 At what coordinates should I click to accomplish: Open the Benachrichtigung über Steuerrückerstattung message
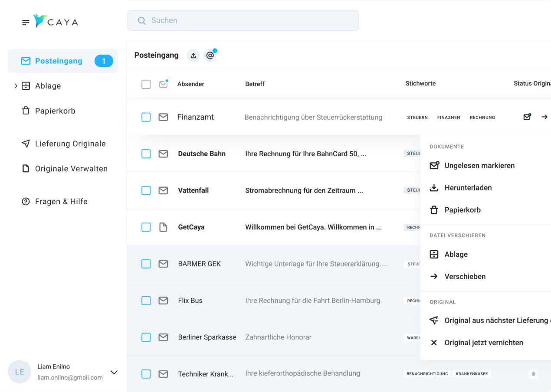tap(313, 117)
